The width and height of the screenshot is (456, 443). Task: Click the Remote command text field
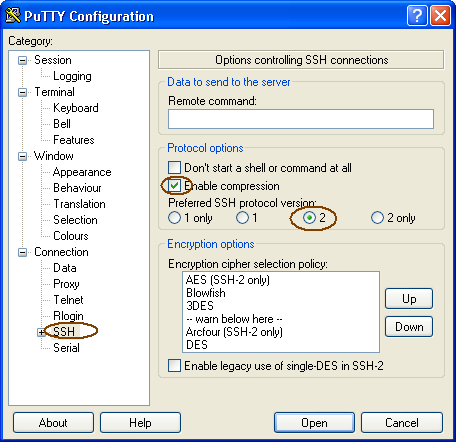301,119
